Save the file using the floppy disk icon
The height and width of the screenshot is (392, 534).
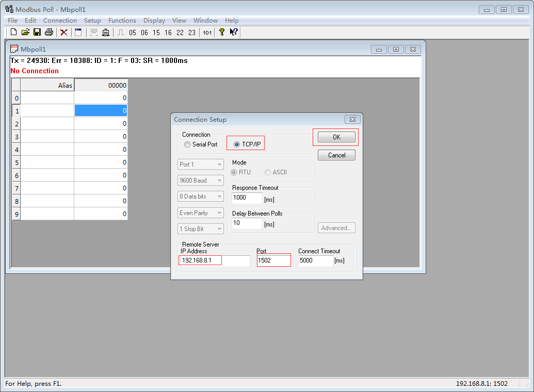tap(37, 32)
